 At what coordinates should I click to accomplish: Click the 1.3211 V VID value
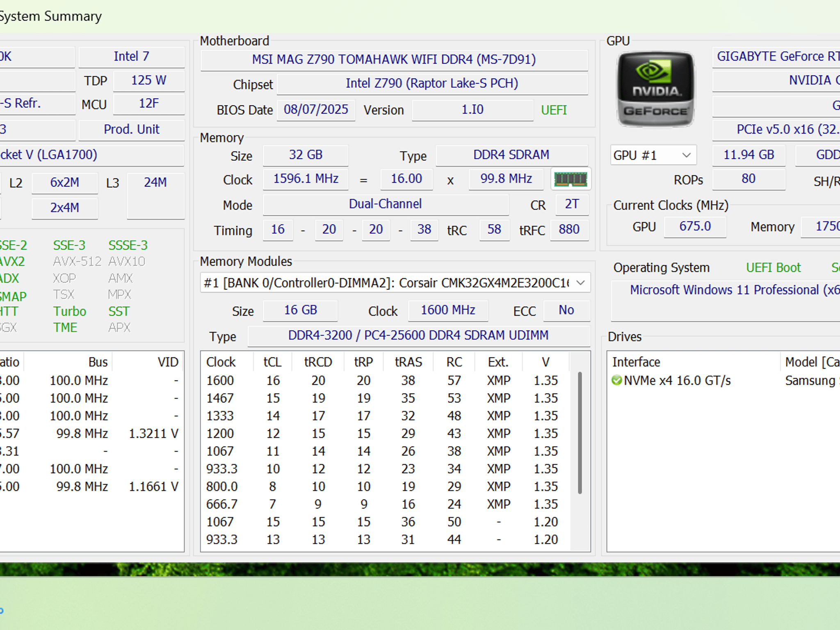[154, 434]
